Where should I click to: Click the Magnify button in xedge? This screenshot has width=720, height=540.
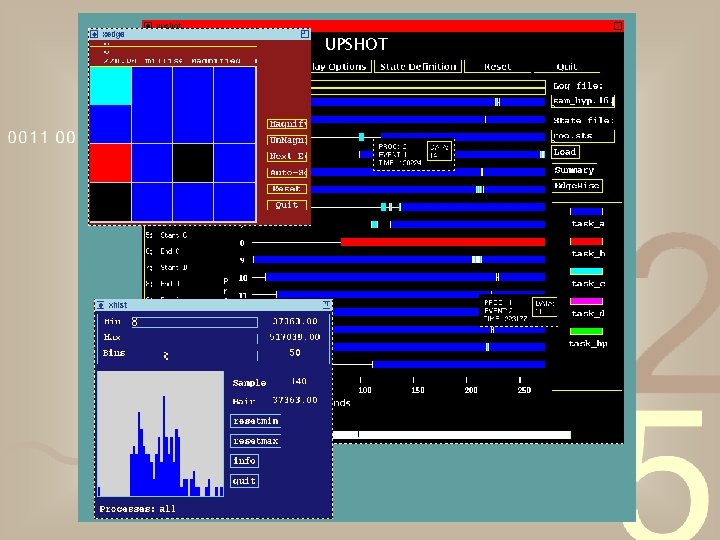pyautogui.click(x=287, y=124)
